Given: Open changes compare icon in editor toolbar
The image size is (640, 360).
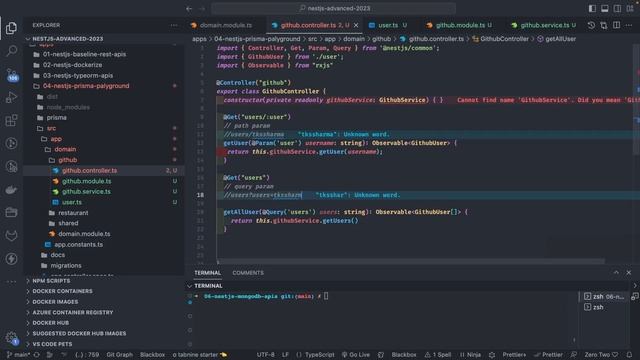Looking at the screenshot, I should coord(604,25).
